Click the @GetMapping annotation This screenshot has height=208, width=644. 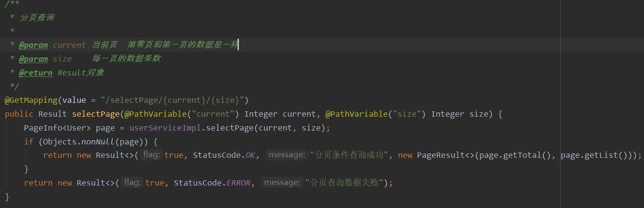click(31, 100)
